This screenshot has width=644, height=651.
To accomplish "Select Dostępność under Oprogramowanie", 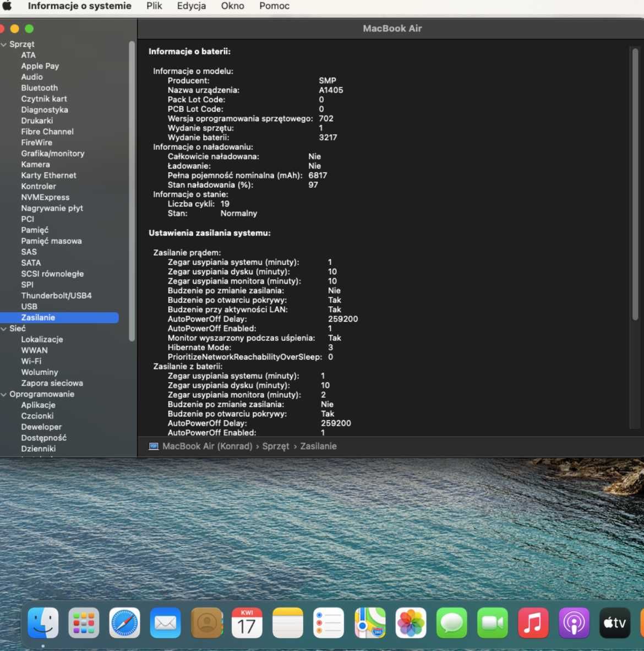I will (43, 438).
